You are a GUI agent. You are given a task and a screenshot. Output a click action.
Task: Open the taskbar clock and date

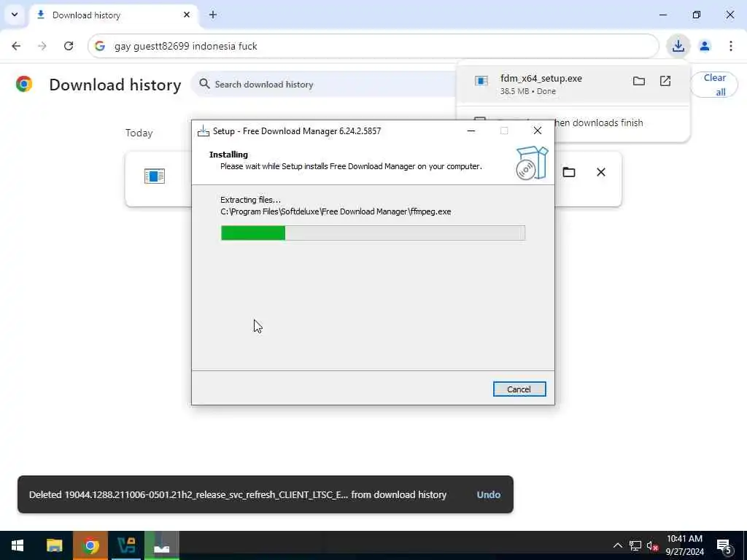pyautogui.click(x=684, y=545)
